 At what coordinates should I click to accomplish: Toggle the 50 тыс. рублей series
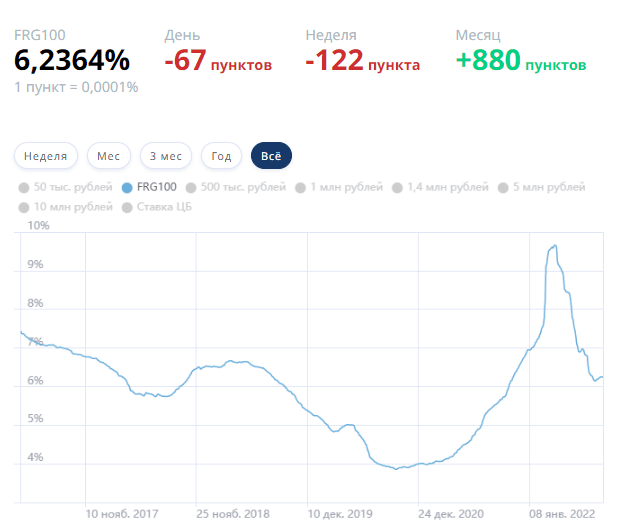[x=66, y=187]
